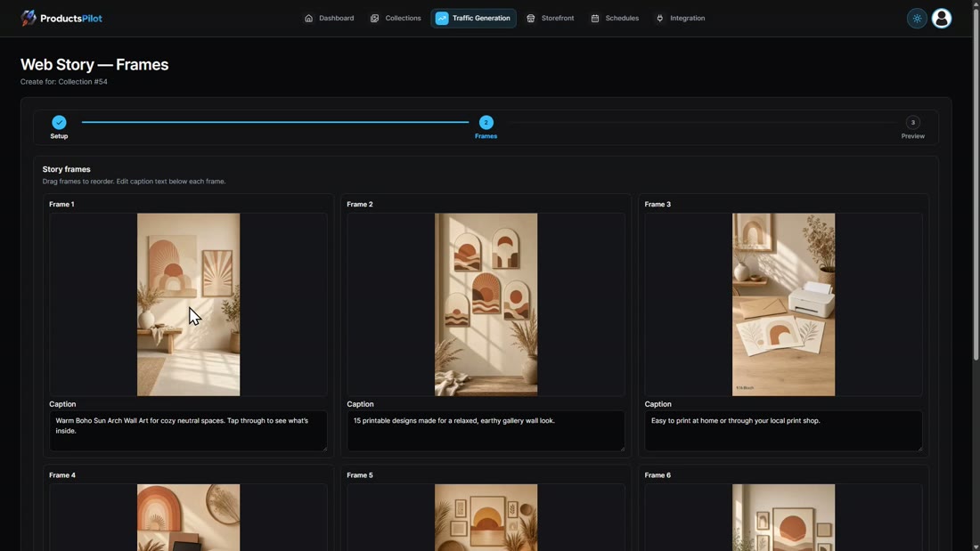The width and height of the screenshot is (980, 551).
Task: Click the Storefront shop icon
Action: [x=531, y=18]
